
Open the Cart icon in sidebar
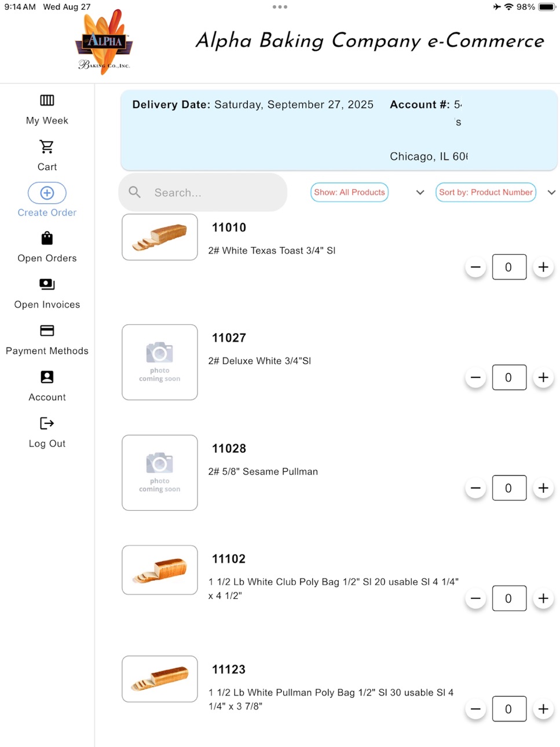click(x=47, y=147)
